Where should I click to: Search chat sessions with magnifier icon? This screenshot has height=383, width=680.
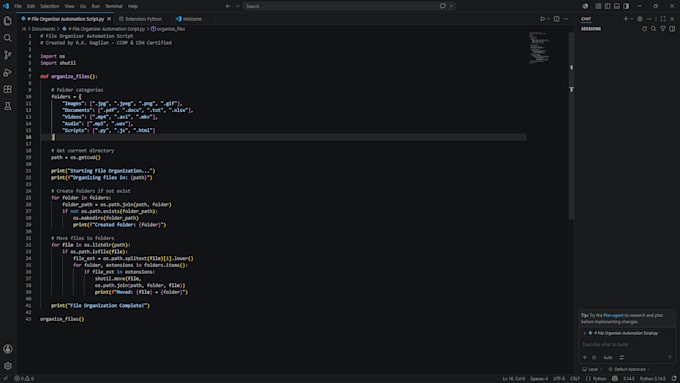[654, 29]
